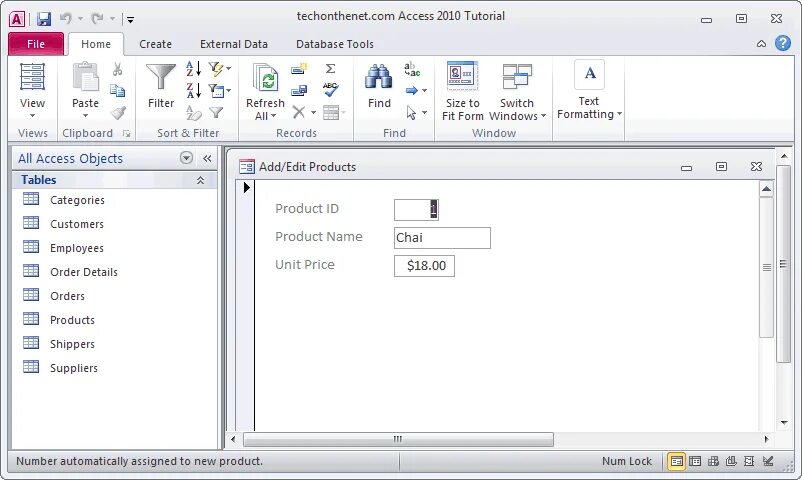Open the Undo dropdown arrow

80,19
